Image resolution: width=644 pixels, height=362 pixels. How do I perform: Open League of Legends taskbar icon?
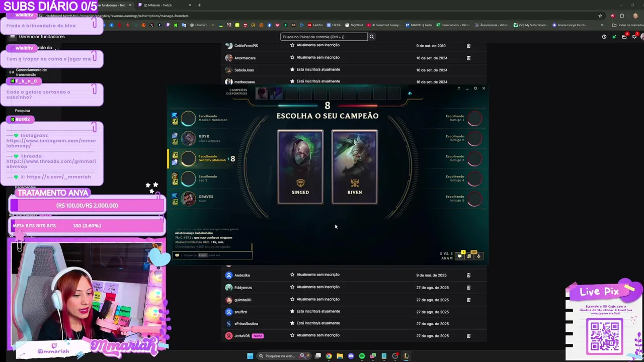[406, 356]
